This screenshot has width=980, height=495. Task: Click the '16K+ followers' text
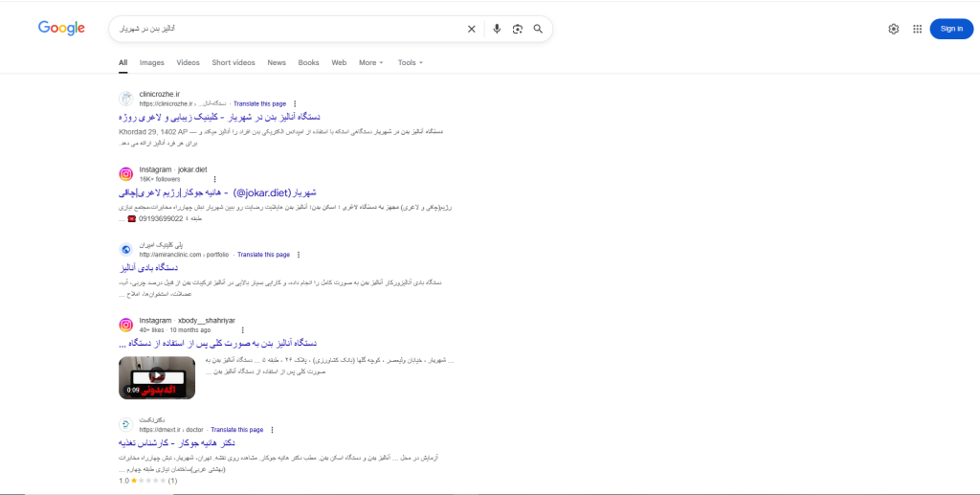pyautogui.click(x=160, y=179)
